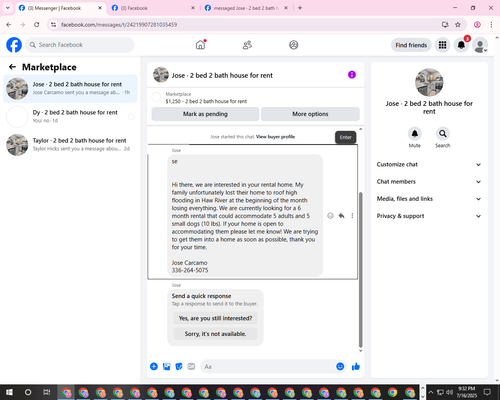Open the emoji picker in message box
The image size is (500, 400).
pyautogui.click(x=340, y=367)
